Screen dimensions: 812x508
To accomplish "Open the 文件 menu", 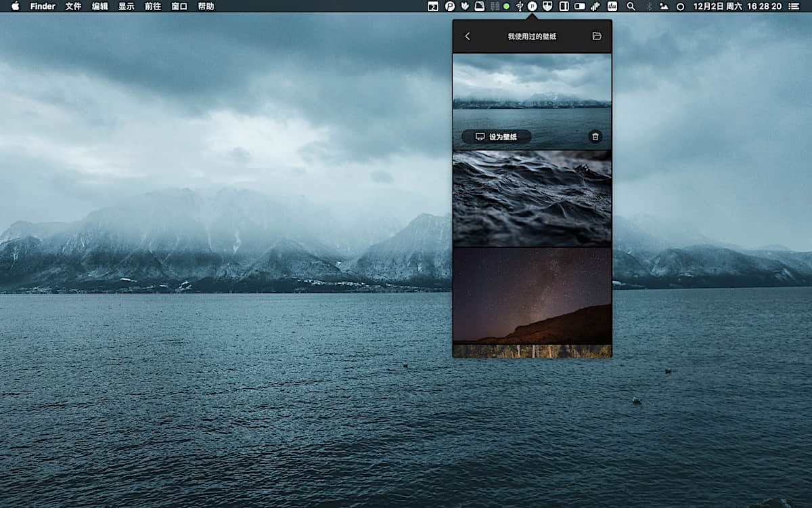I will (73, 6).
